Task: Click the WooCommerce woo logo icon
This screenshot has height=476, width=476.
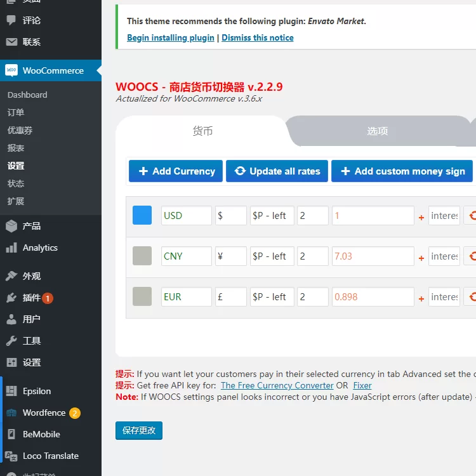Action: tap(11, 70)
